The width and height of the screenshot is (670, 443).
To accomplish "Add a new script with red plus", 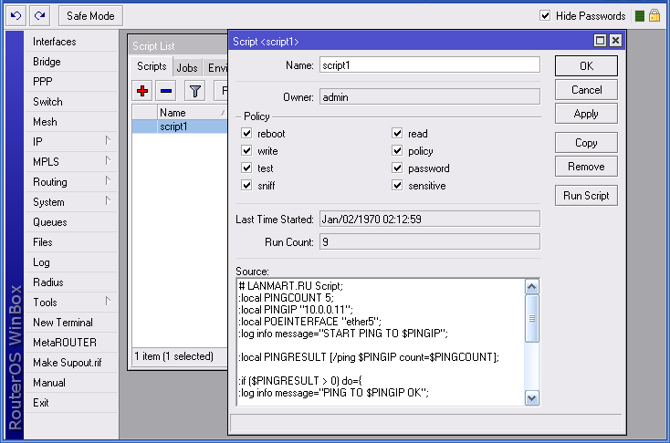I will [143, 91].
